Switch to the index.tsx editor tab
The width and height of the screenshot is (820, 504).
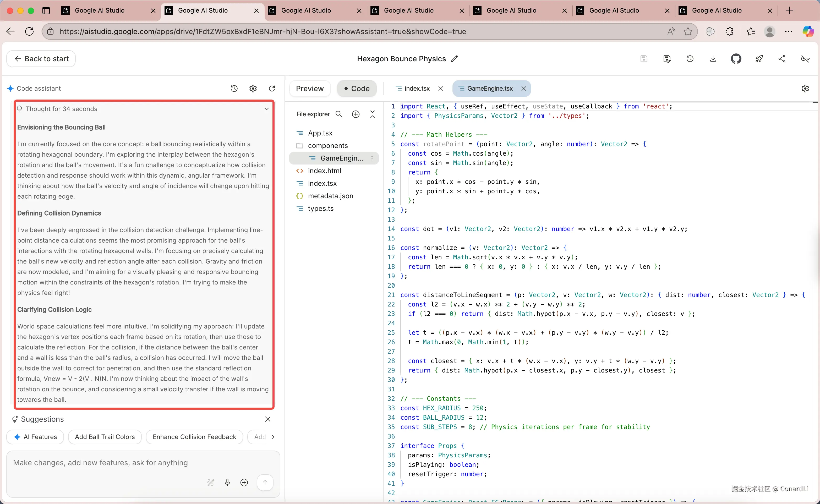pyautogui.click(x=417, y=89)
